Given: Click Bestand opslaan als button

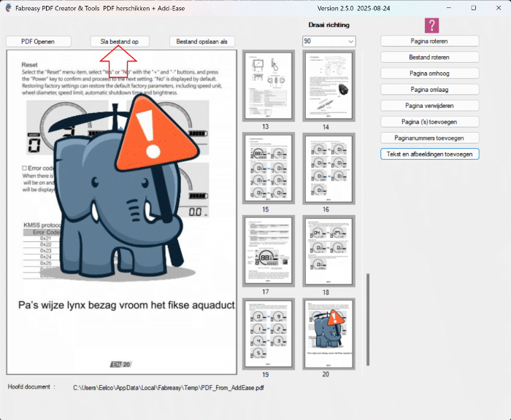Looking at the screenshot, I should pyautogui.click(x=202, y=42).
